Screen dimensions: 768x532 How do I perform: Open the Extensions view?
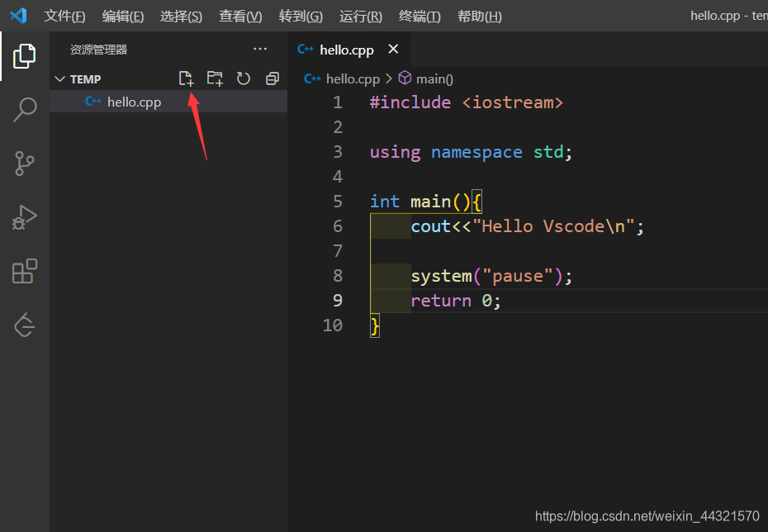pyautogui.click(x=24, y=271)
